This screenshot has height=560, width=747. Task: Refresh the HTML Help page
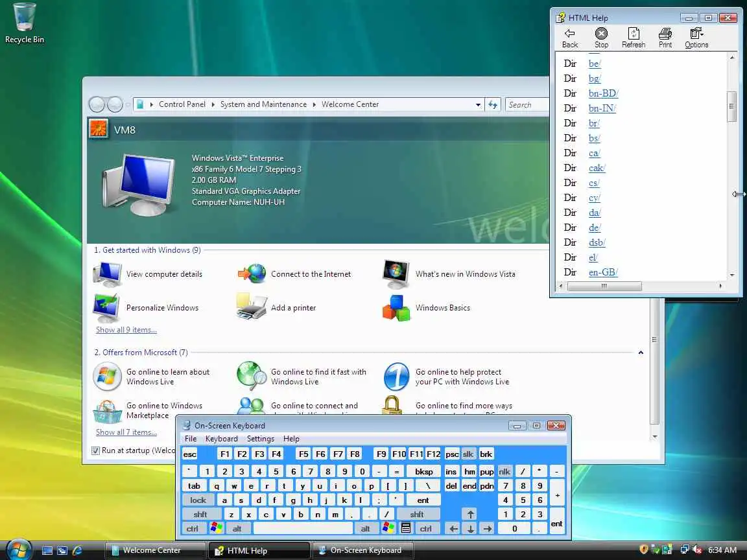633,38
